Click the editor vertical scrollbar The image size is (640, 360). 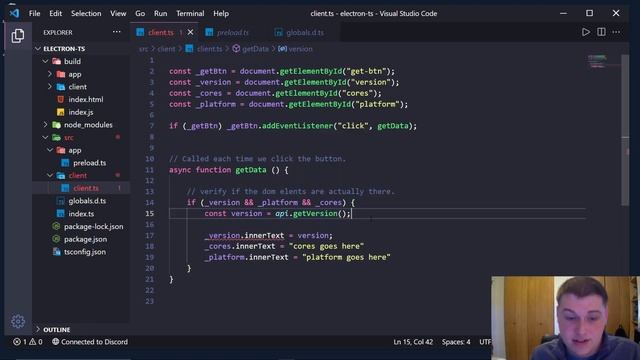[x=625, y=130]
